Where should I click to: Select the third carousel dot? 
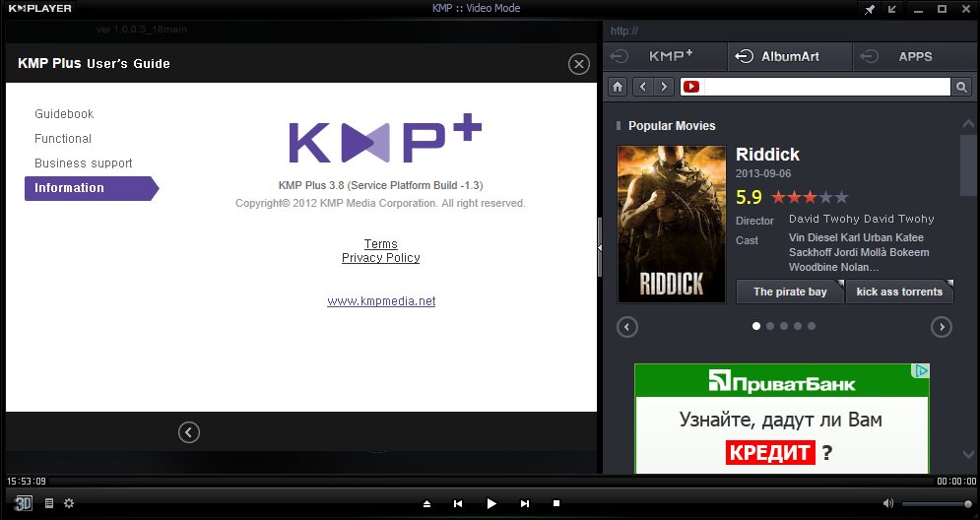tap(784, 326)
